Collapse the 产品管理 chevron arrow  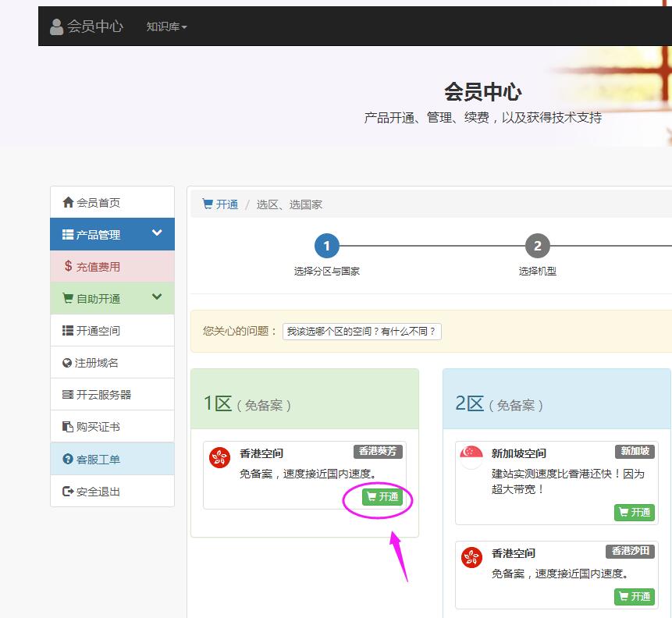tap(157, 233)
